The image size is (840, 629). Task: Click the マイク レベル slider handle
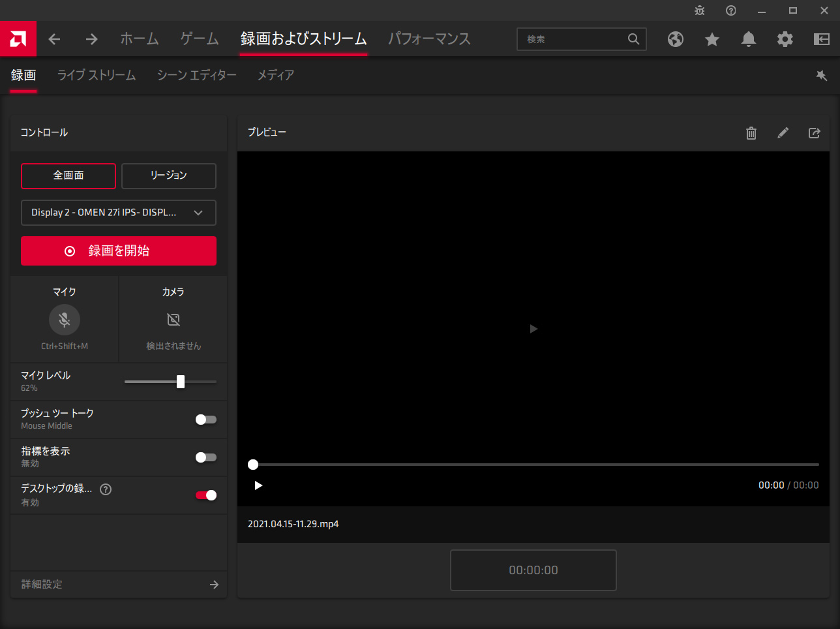coord(181,382)
